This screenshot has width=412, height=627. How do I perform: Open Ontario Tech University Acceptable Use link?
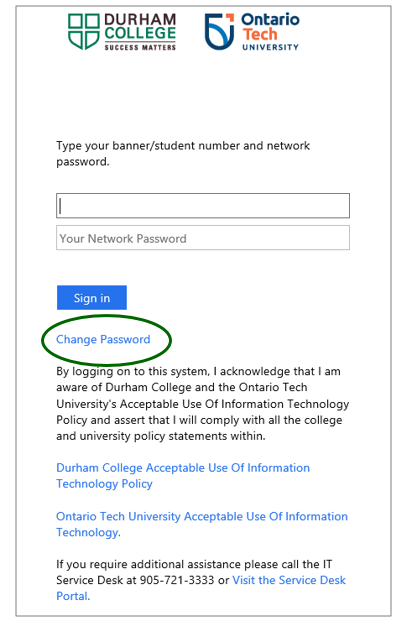click(202, 524)
